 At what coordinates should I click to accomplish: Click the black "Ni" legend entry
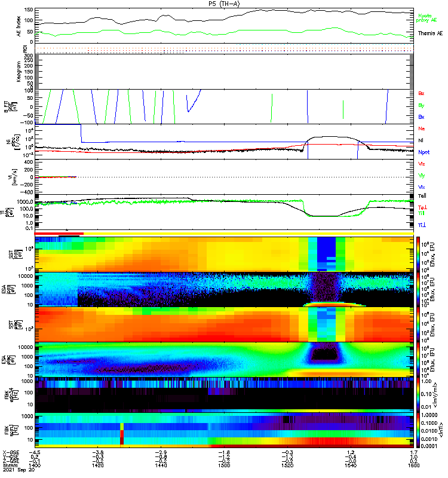tap(421, 140)
